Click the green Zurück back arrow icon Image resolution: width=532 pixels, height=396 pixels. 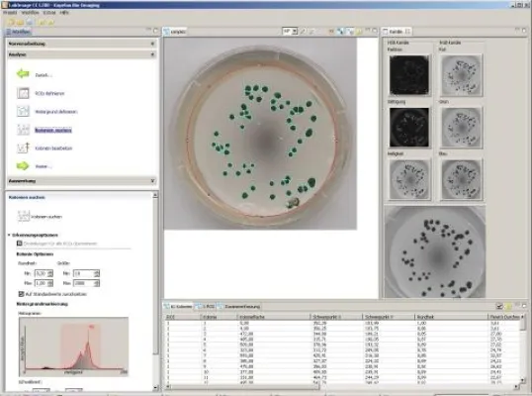coord(23,73)
